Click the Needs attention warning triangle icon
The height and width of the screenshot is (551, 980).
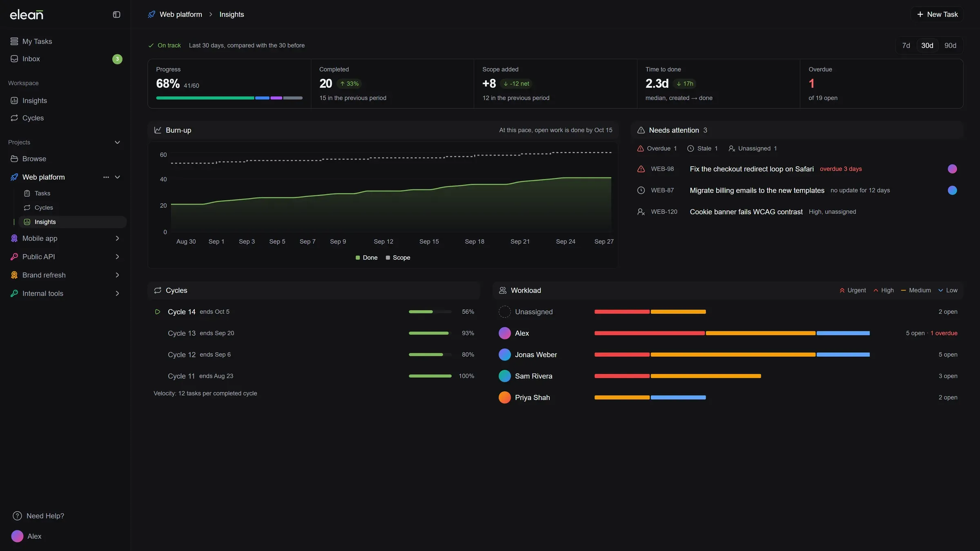tap(641, 130)
